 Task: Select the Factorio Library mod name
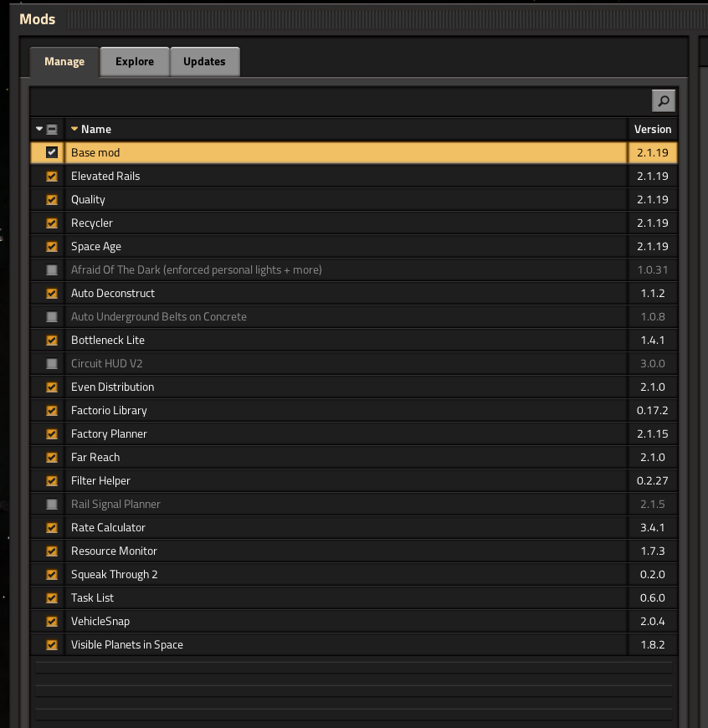click(109, 410)
